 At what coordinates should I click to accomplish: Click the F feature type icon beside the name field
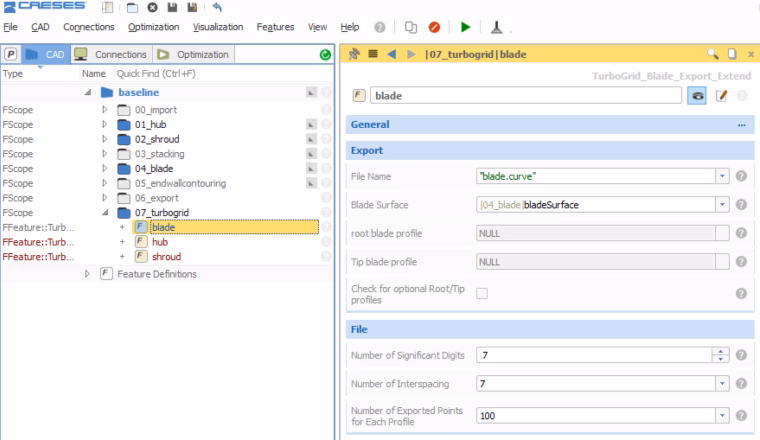[359, 95]
